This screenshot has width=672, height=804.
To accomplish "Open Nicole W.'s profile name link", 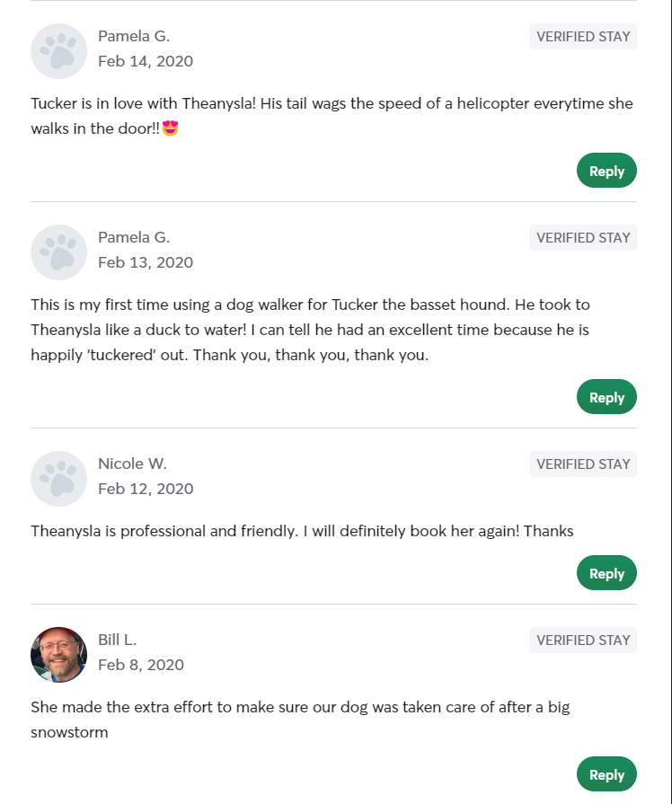I will coord(132,464).
